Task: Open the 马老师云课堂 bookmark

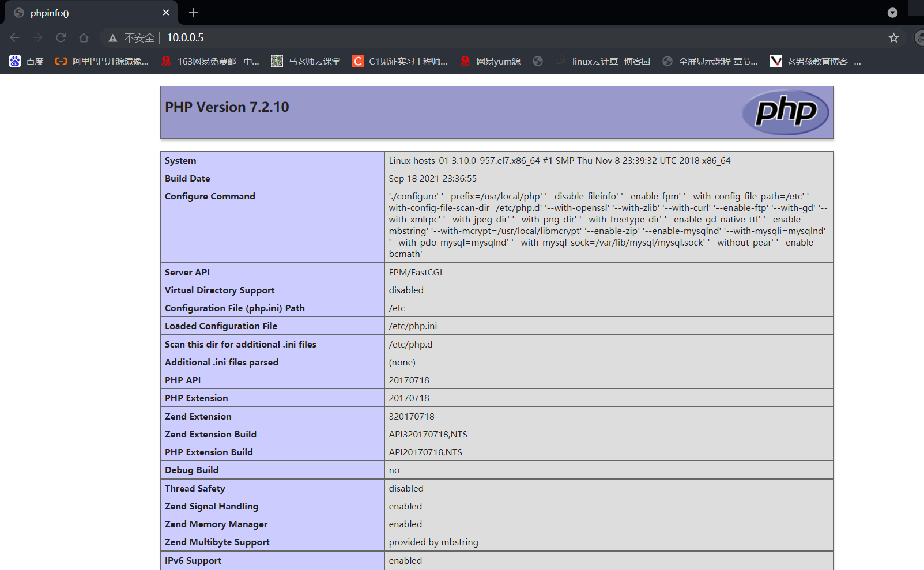Action: click(306, 61)
